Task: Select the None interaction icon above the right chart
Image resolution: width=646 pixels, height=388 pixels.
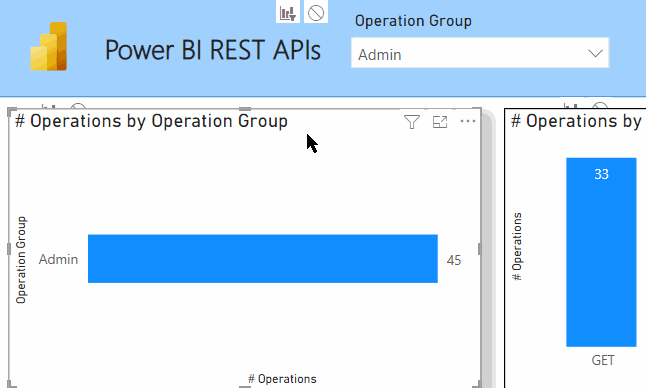Action: point(600,106)
